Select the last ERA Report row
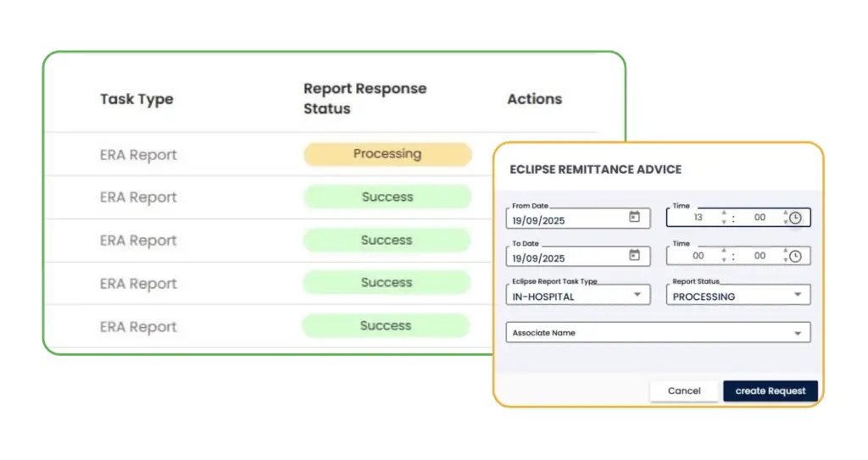The image size is (868, 460). [x=269, y=326]
